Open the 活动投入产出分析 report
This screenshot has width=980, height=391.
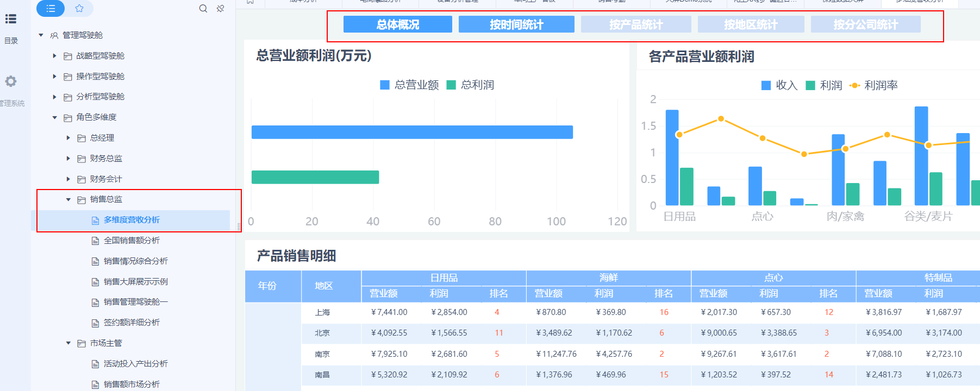(x=136, y=364)
